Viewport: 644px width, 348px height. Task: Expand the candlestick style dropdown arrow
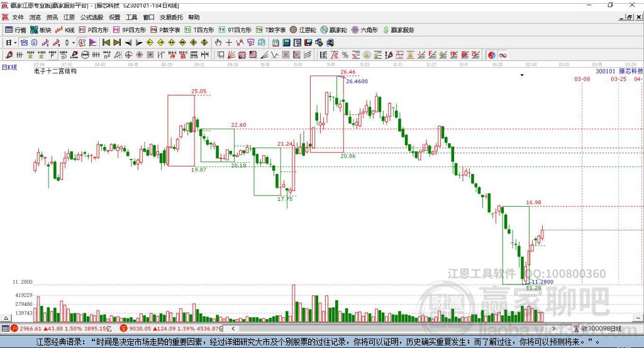pos(74,43)
